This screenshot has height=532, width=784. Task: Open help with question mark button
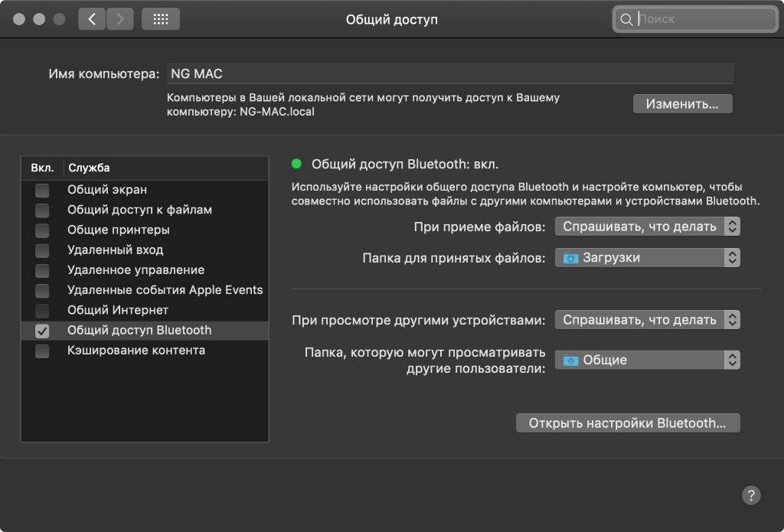[751, 494]
